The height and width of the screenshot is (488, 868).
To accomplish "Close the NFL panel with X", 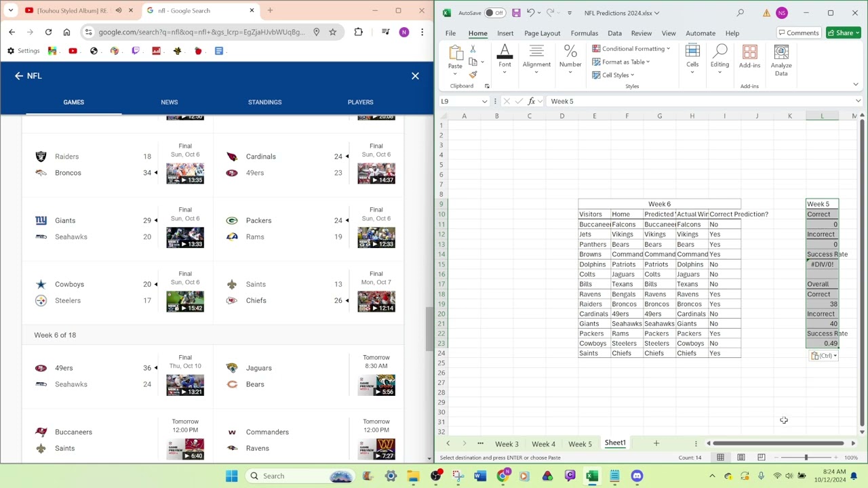I will coord(415,76).
